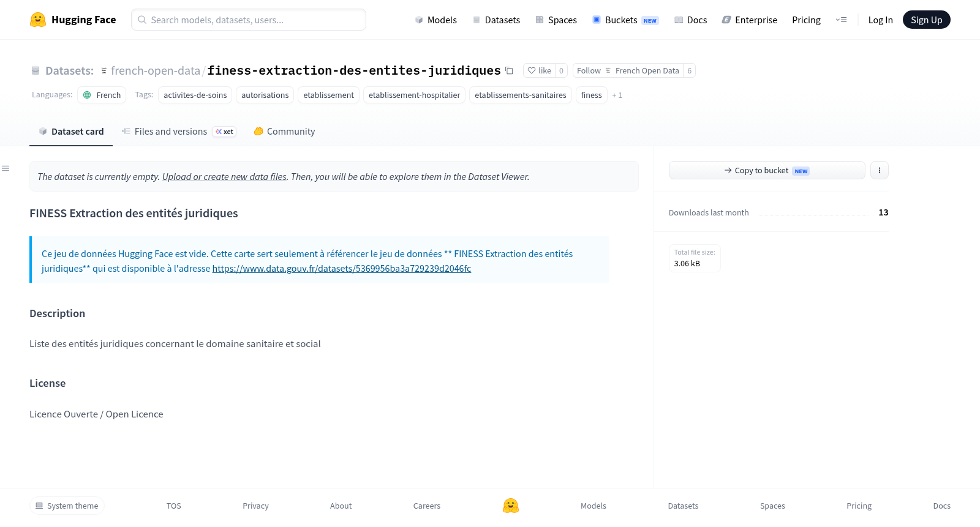The image size is (980, 527).
Task: Switch to Files and versions tab
Action: tap(179, 131)
